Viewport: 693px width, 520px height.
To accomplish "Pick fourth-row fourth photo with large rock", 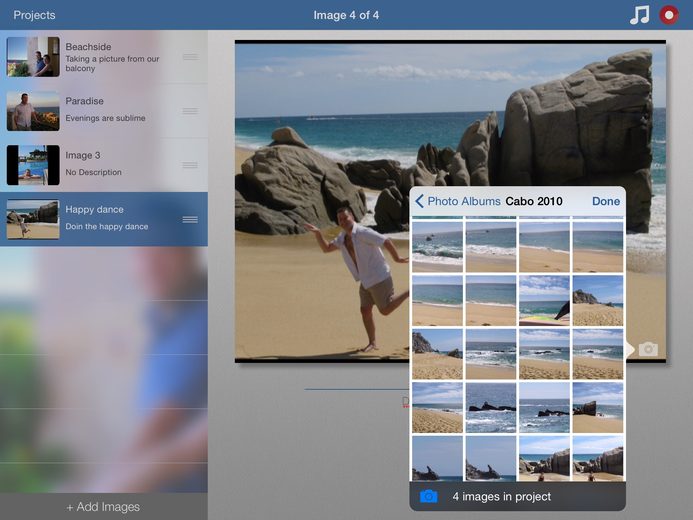I will pyautogui.click(x=598, y=408).
